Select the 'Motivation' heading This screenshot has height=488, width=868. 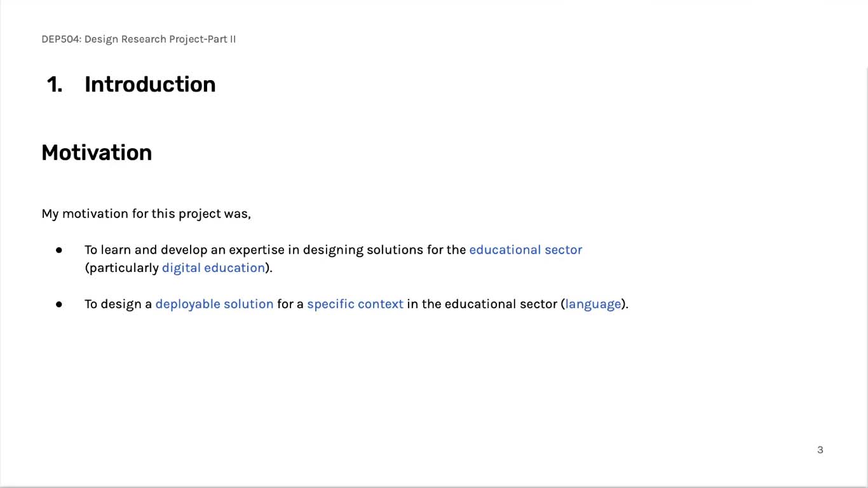click(97, 152)
